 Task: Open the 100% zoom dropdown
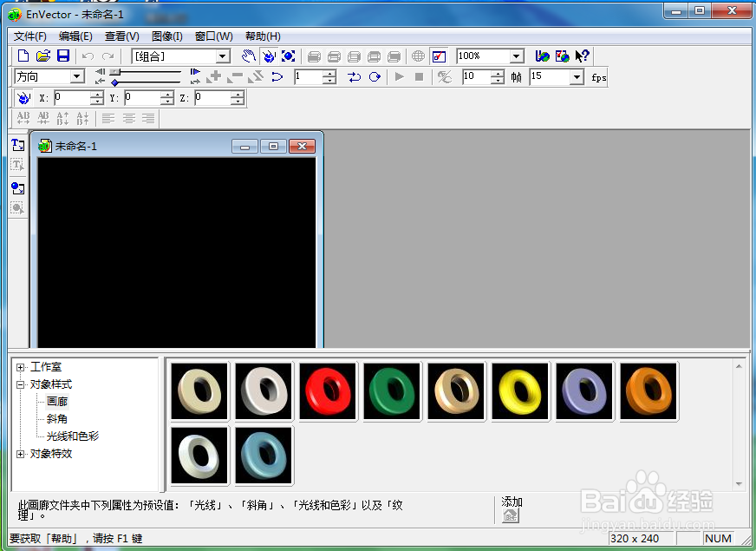pyautogui.click(x=517, y=56)
